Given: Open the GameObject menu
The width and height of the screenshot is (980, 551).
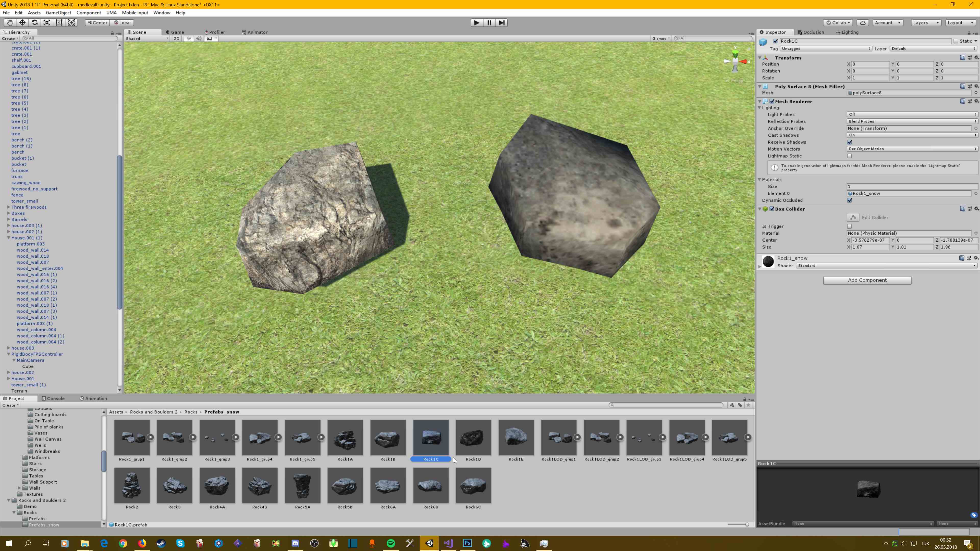Looking at the screenshot, I should click(x=58, y=12).
